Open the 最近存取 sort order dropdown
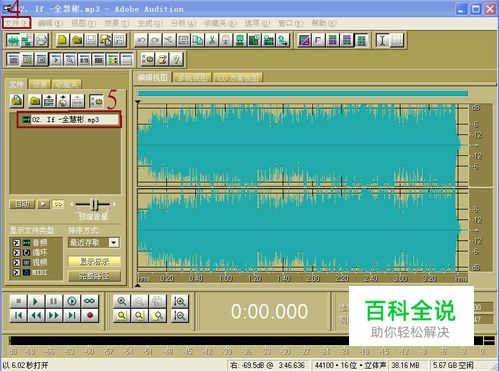 coord(114,242)
